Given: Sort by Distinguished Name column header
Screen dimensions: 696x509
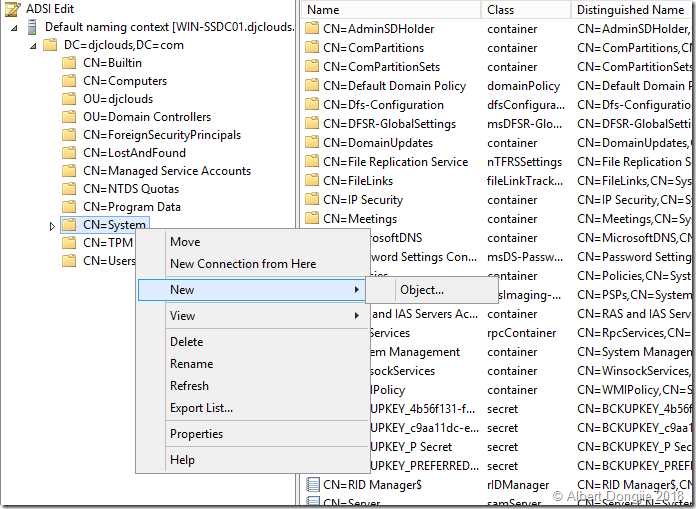Looking at the screenshot, I should point(633,10).
